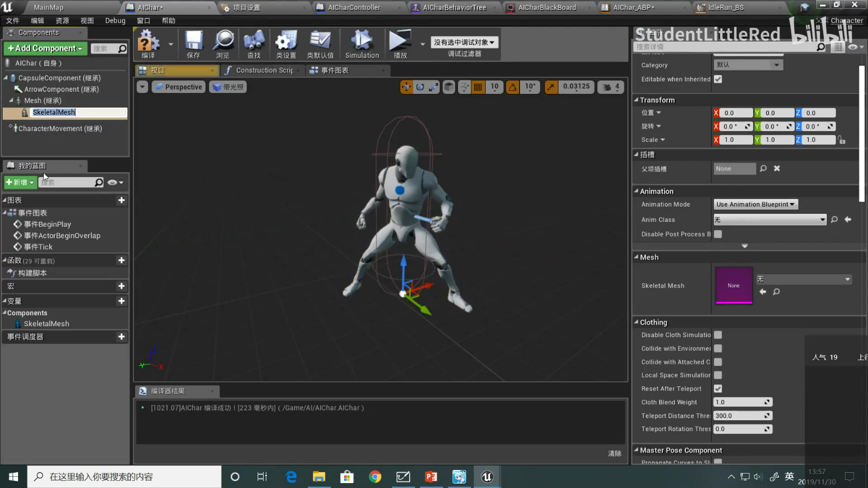The width and height of the screenshot is (868, 488).
Task: Switch viewport to rotate gizmo mode
Action: 420,87
